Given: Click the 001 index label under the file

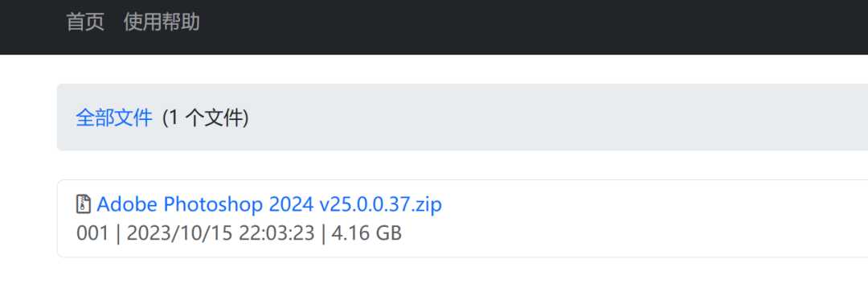Looking at the screenshot, I should [93, 232].
